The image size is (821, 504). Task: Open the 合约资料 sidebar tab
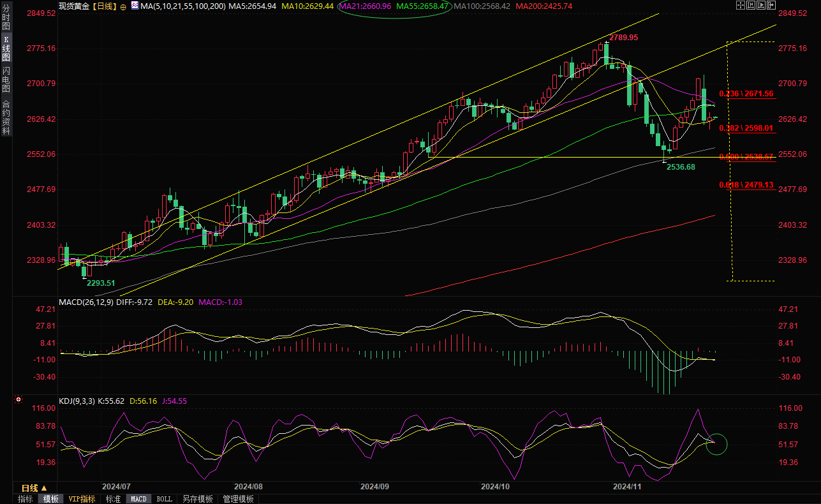point(6,117)
